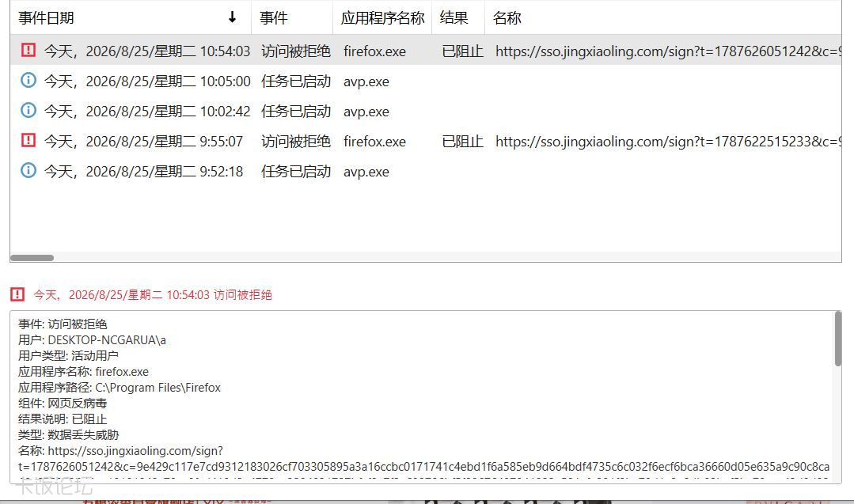Toggle the sort arrow in the 事件日期 header
Image resolution: width=854 pixels, height=504 pixels.
tap(233, 17)
